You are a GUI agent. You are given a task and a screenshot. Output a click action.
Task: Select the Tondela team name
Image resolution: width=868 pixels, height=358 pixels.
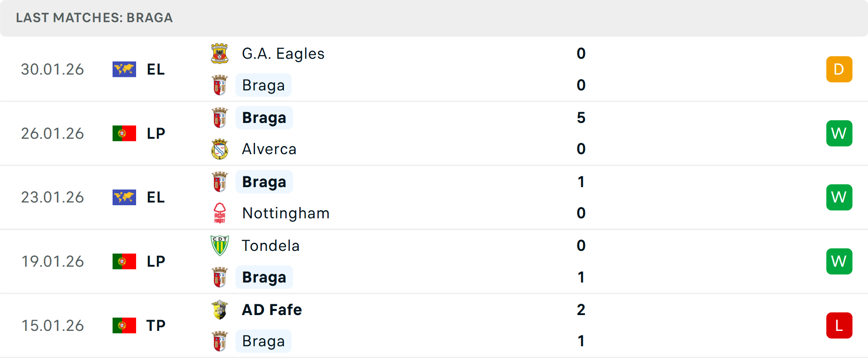click(270, 245)
